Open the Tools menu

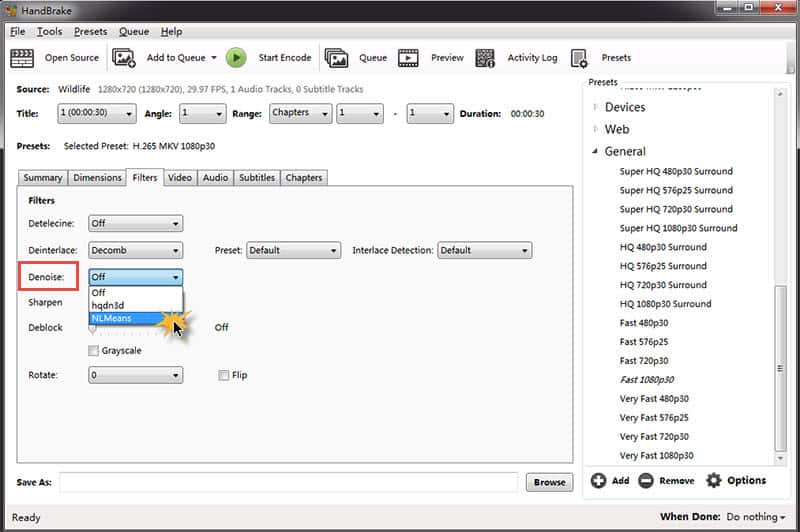point(49,32)
